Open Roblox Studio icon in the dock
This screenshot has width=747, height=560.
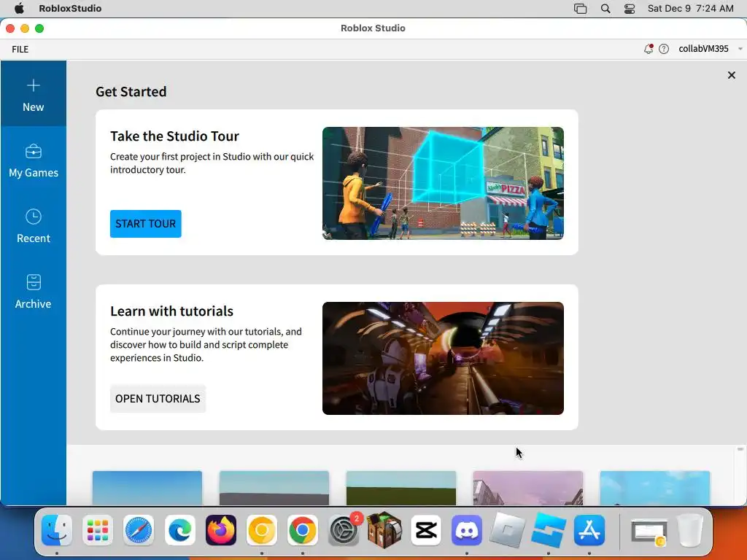pos(549,530)
